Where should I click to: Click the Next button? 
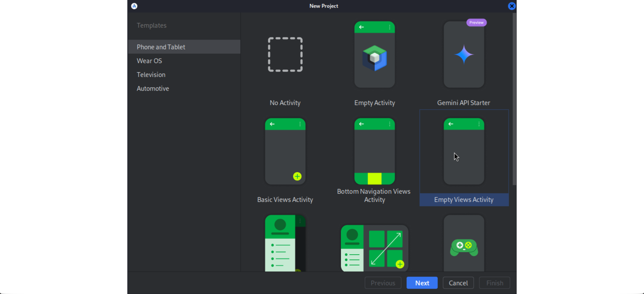click(x=422, y=283)
